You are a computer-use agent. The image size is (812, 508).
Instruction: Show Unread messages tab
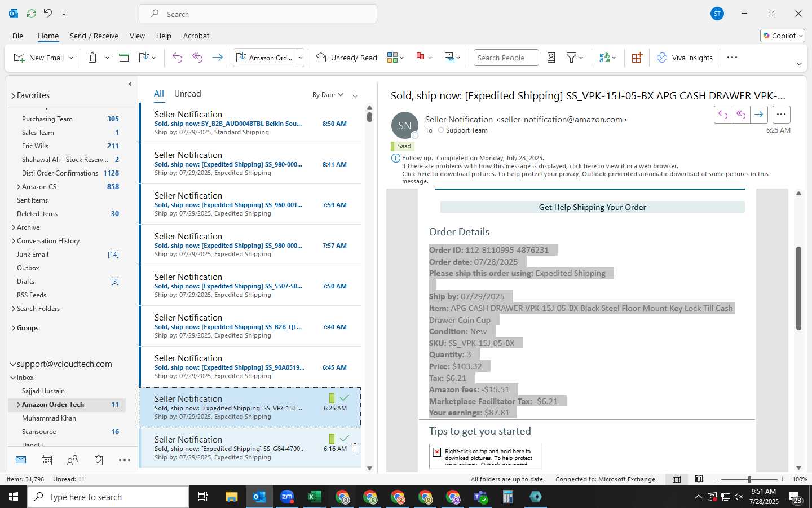(188, 94)
